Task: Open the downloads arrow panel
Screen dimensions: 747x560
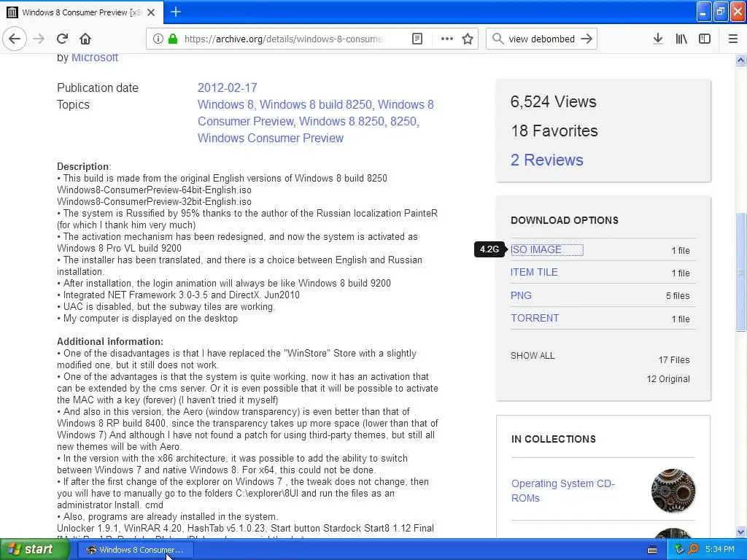Action: [x=658, y=39]
